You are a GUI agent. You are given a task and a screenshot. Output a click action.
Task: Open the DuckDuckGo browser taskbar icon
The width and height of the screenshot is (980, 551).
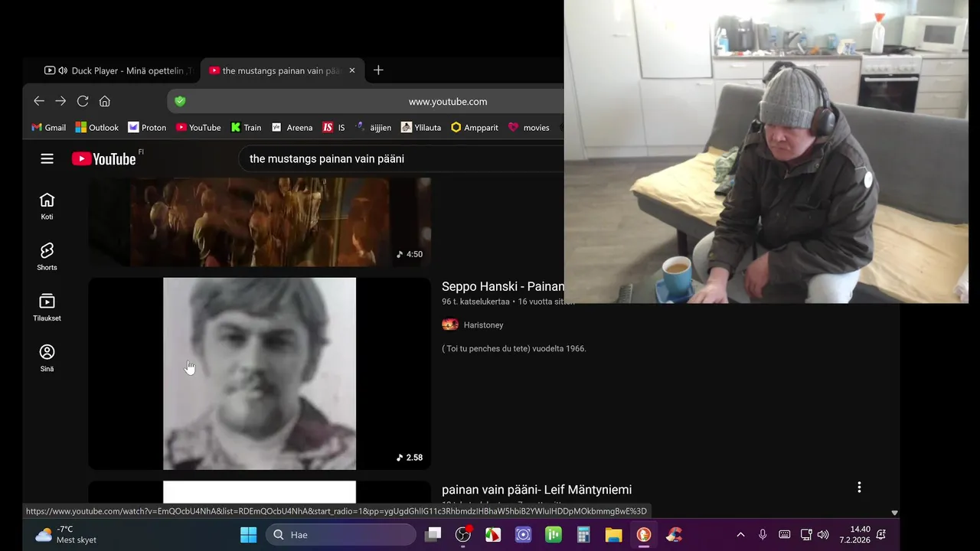644,535
